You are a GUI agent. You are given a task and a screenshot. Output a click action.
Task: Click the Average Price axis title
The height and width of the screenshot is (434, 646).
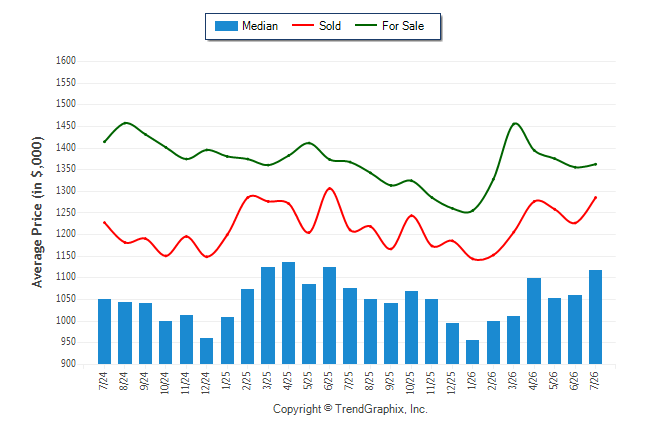37,212
